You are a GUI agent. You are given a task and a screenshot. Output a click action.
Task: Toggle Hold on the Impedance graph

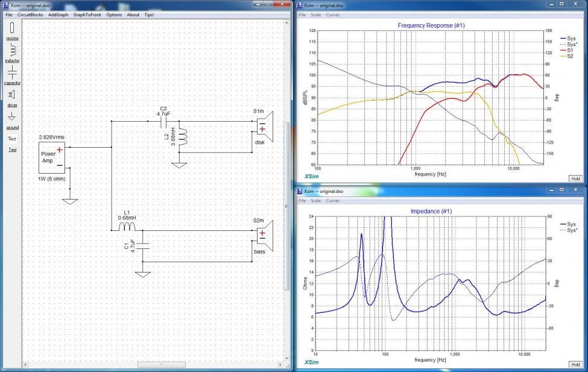click(575, 365)
